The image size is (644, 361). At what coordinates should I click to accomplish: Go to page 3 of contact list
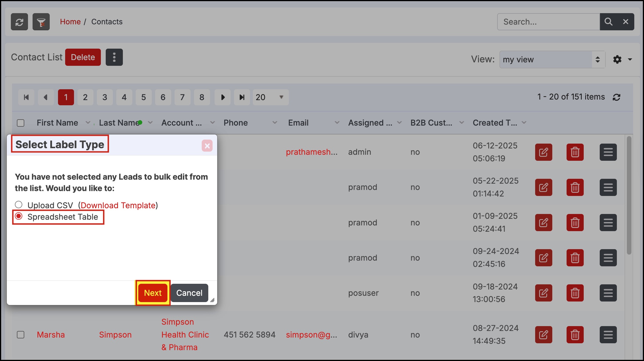105,97
